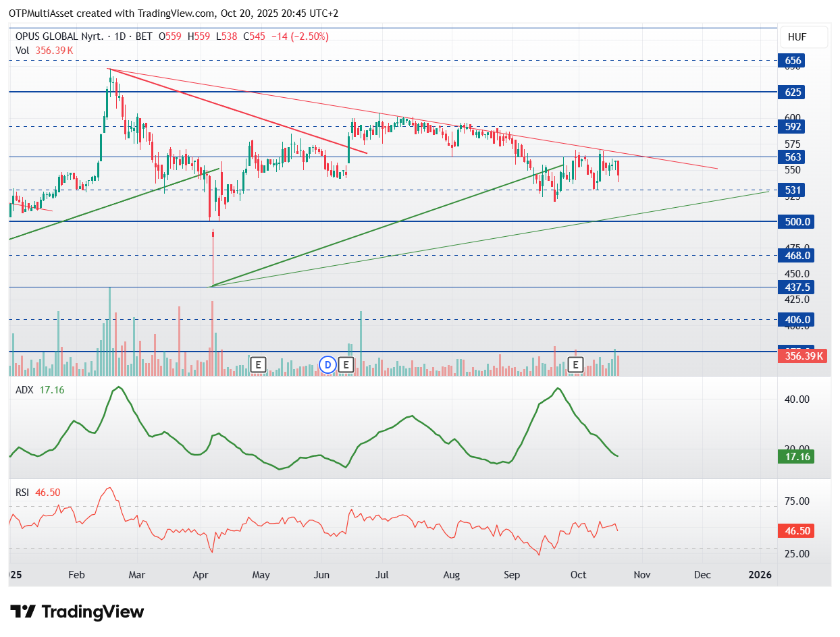This screenshot has height=637, width=840.
Task: Click the green 17.16 ADX axis label
Action: pyautogui.click(x=796, y=457)
